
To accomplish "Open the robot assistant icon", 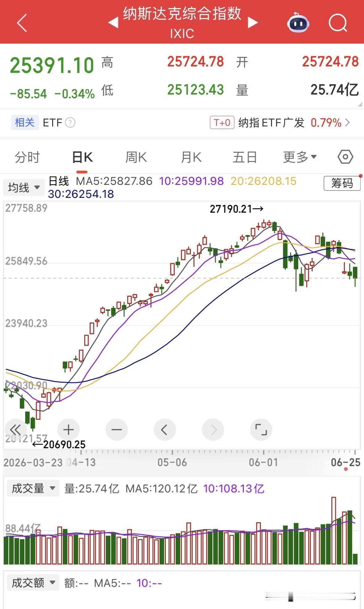I will [x=298, y=23].
